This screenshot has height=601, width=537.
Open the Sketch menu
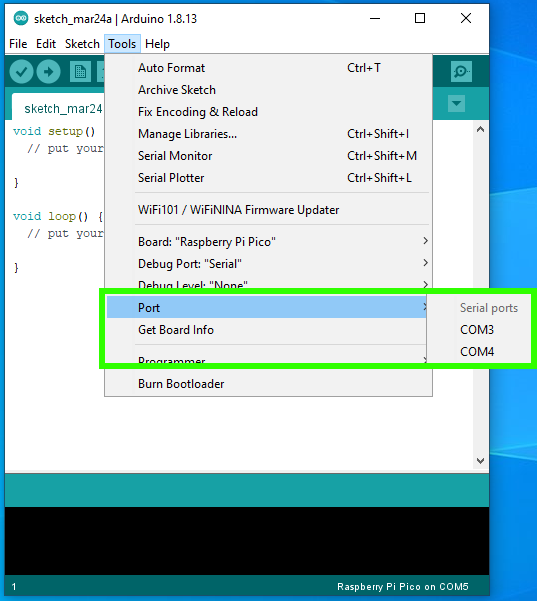tap(82, 44)
